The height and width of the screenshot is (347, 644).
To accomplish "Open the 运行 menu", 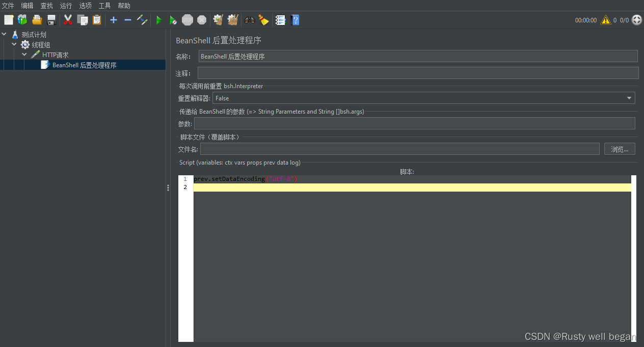I will pos(66,6).
